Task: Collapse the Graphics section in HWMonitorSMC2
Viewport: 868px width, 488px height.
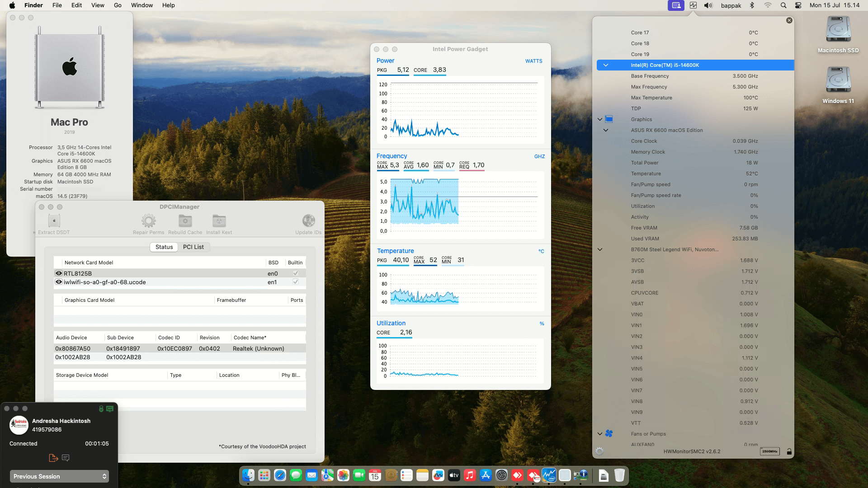Action: [600, 119]
